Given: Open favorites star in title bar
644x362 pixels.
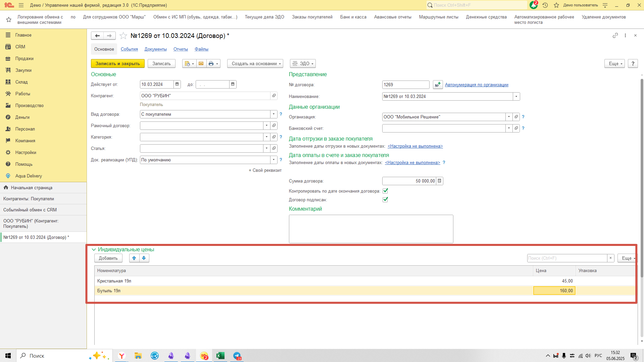Looking at the screenshot, I should 556,5.
